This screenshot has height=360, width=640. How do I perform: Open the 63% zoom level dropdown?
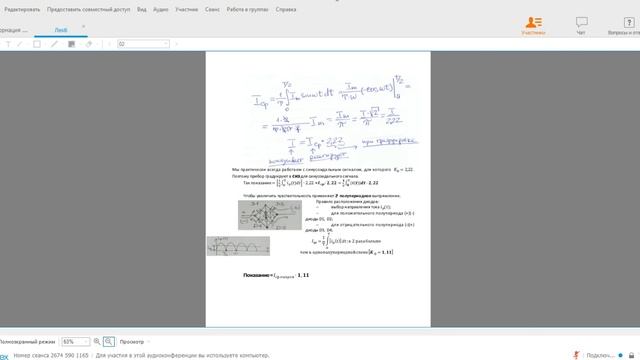tap(75, 342)
